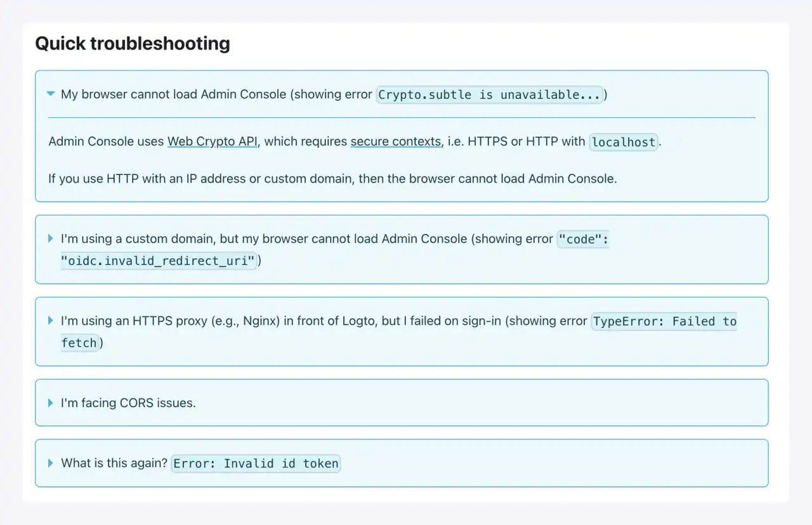The height and width of the screenshot is (525, 812).
Task: Click the arrow icon on the HTTPS proxy item
Action: coord(50,321)
